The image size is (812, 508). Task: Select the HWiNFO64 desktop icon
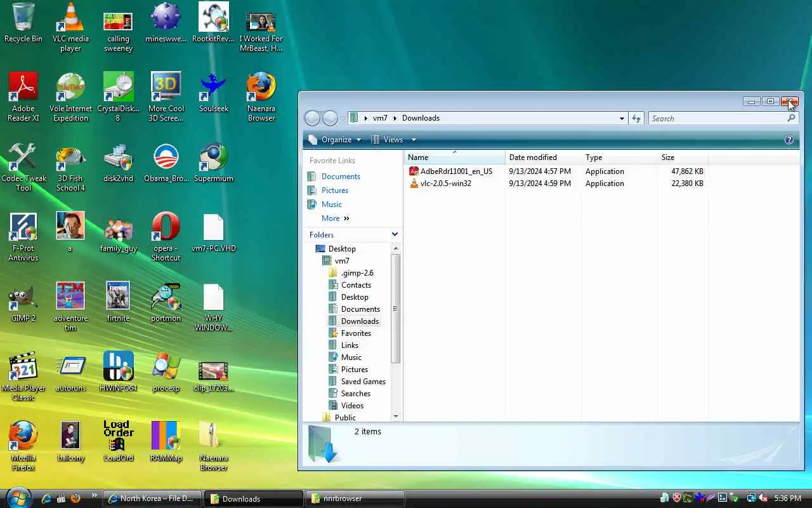[118, 371]
